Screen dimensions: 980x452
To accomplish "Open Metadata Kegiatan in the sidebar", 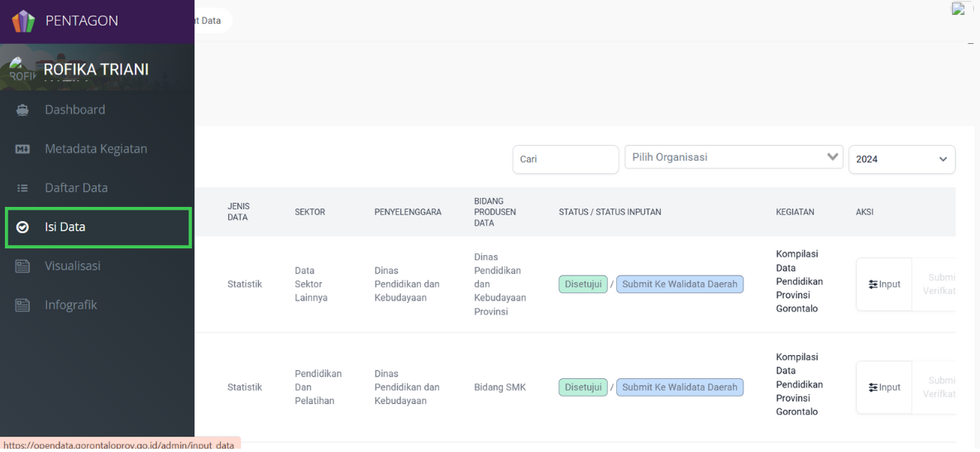I will coord(97,149).
